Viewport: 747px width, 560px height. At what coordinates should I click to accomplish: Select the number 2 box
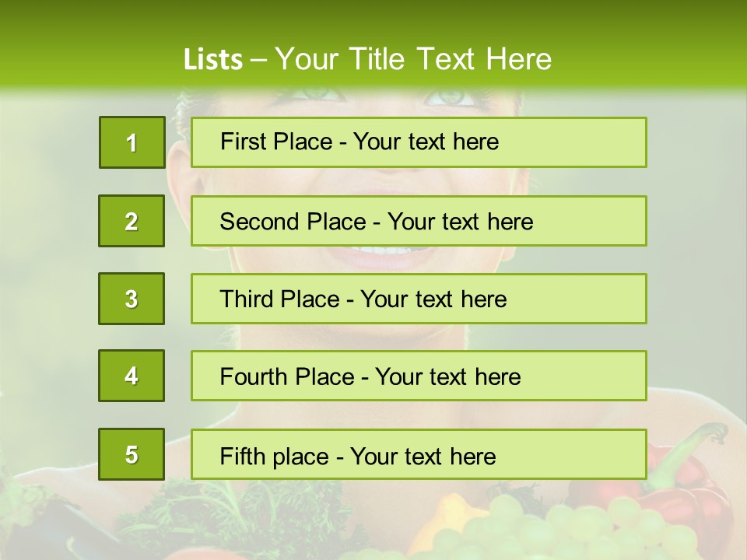coord(132,221)
